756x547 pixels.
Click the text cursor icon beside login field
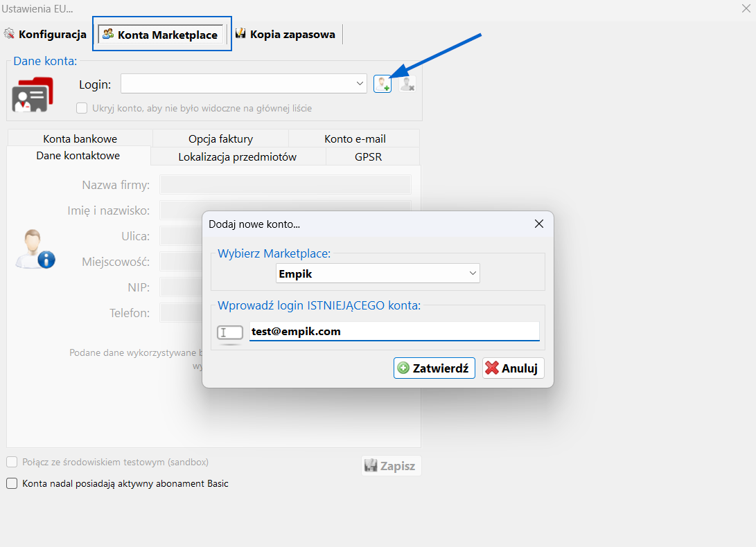pos(229,332)
